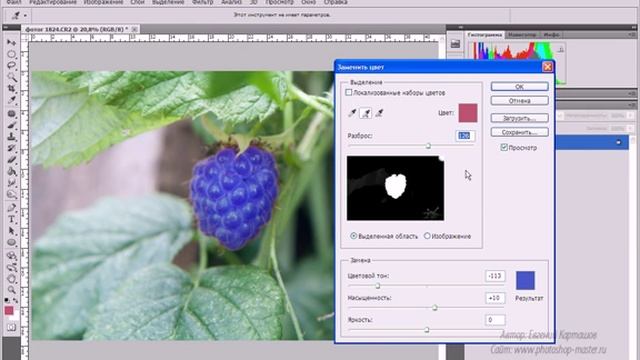This screenshot has width=640, height=360.
Task: Select the Clone Stamp tool
Action: tap(11, 136)
